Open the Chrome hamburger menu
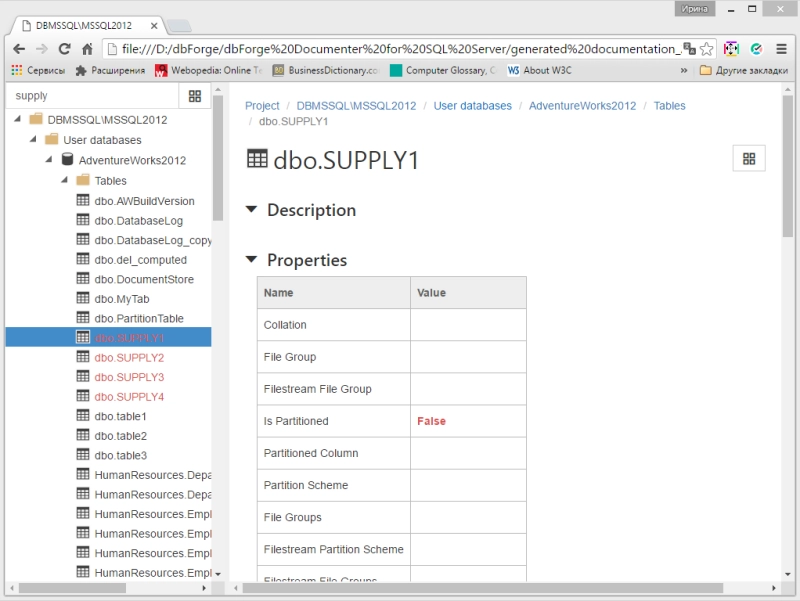Viewport: 800px width, 601px height. [x=781, y=49]
